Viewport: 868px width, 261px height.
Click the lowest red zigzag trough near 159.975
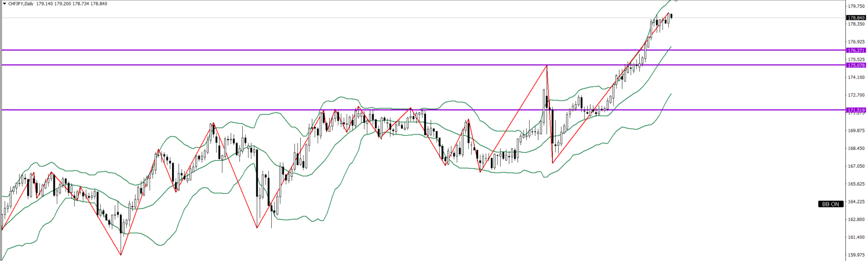tap(120, 255)
